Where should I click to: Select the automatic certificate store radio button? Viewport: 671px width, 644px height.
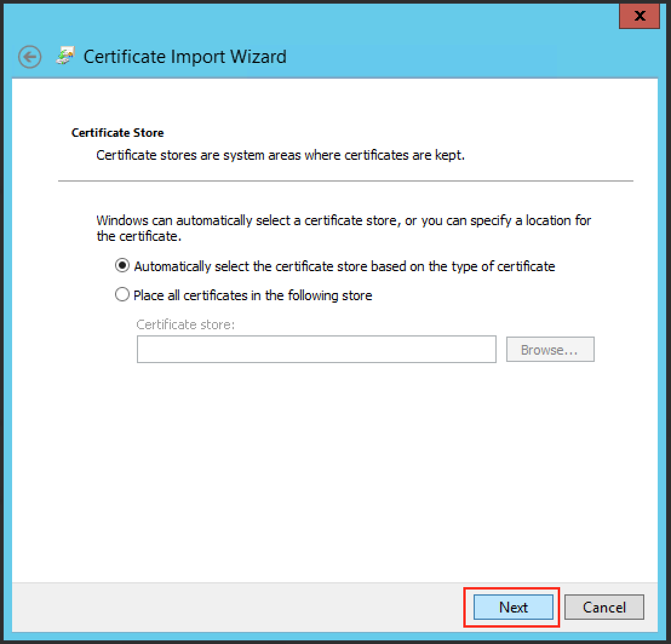122,266
